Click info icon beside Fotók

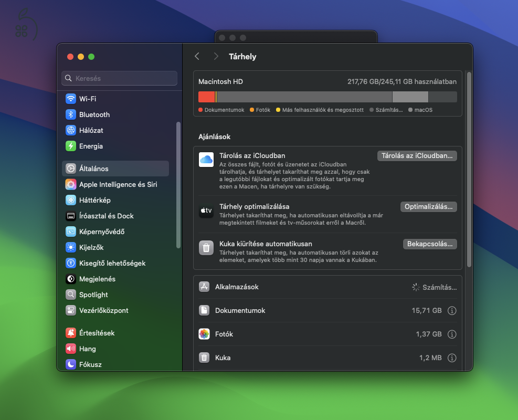coord(452,334)
